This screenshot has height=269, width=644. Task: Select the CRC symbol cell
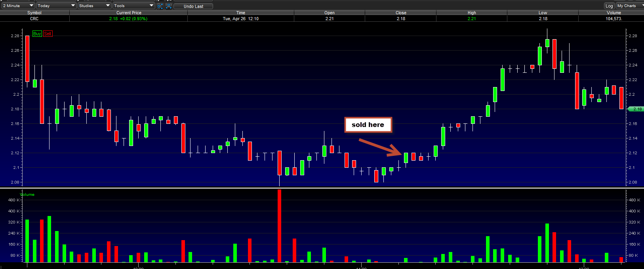pos(34,19)
